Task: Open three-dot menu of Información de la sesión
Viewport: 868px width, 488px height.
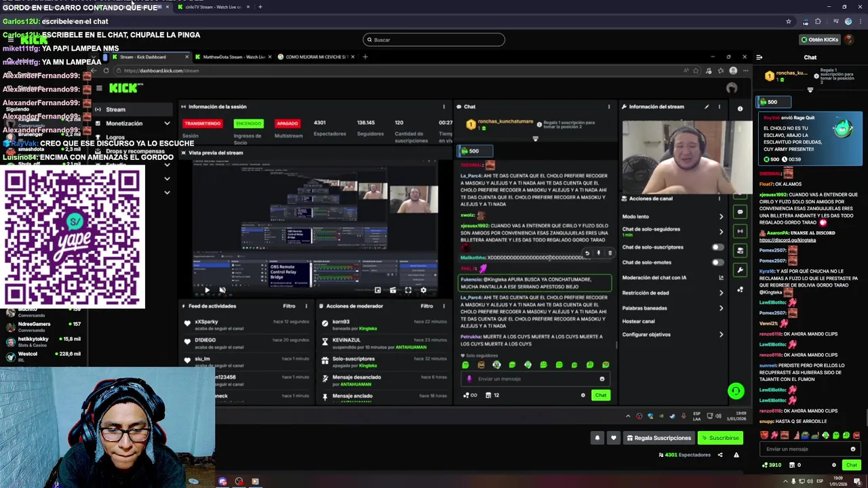Action: (444, 106)
